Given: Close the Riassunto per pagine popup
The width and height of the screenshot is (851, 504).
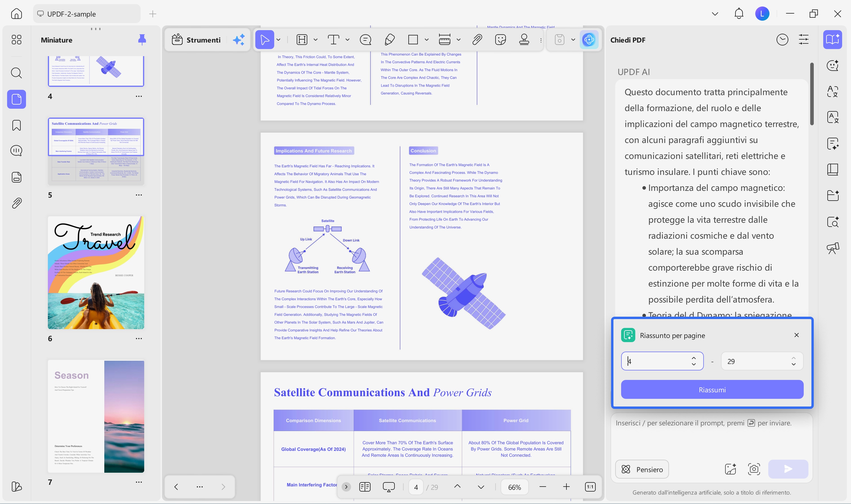Looking at the screenshot, I should tap(796, 335).
